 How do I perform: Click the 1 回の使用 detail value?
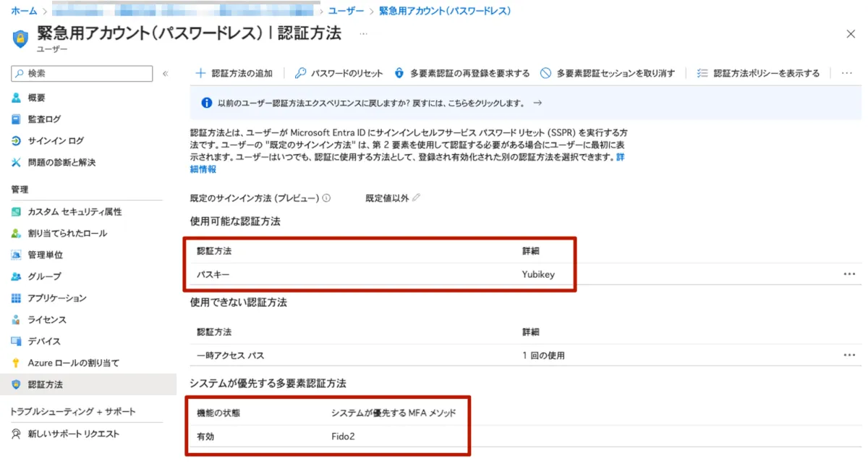[x=543, y=355]
